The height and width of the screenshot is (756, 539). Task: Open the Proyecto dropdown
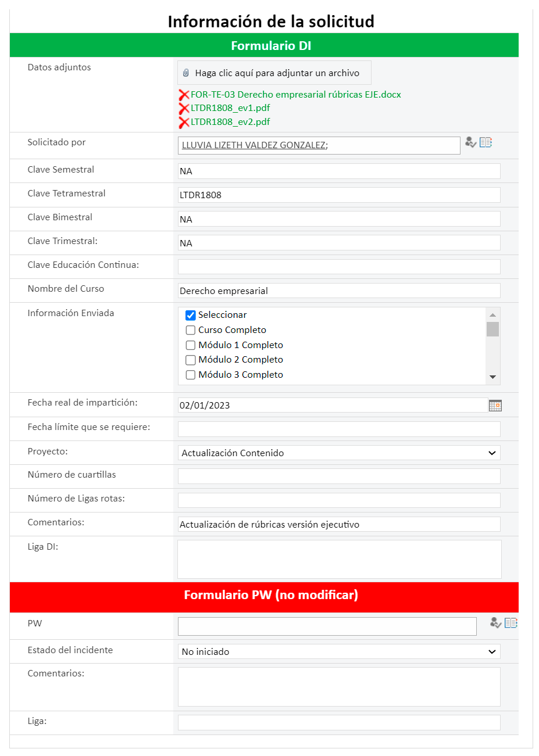click(339, 453)
